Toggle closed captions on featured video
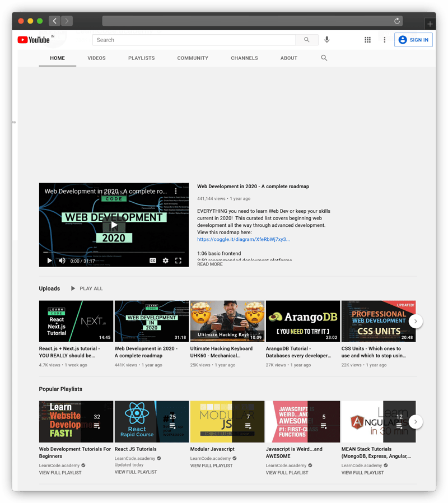Viewport: 448px width, 503px height. tap(153, 261)
